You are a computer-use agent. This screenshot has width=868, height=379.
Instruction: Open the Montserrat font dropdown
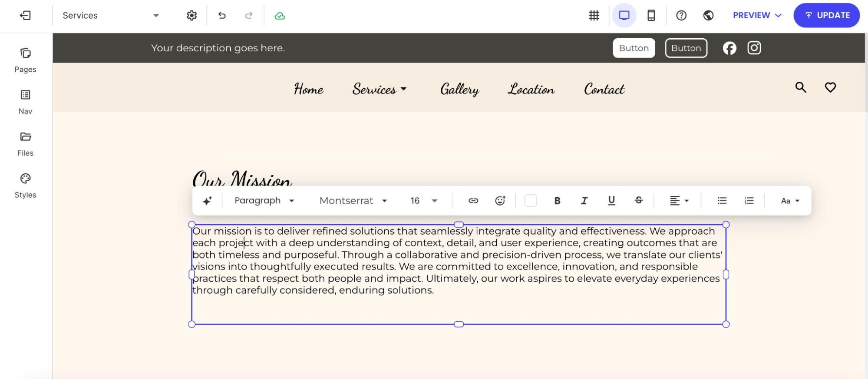pos(353,200)
